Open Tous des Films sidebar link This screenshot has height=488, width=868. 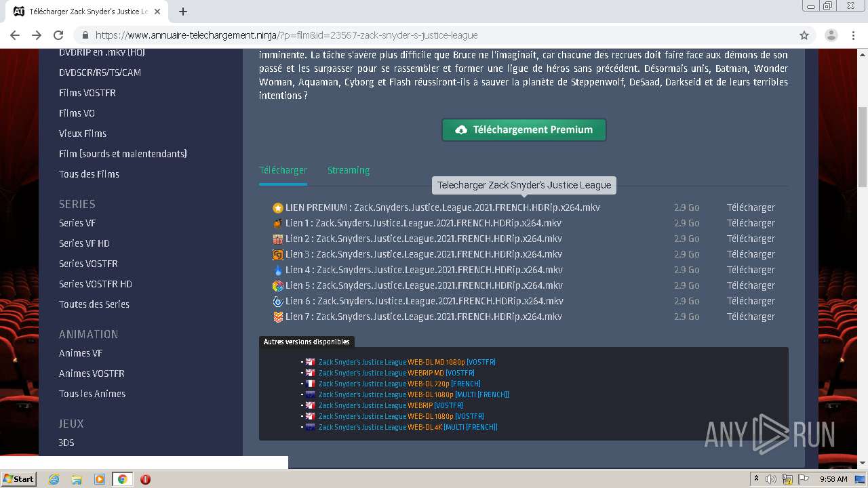click(x=89, y=174)
